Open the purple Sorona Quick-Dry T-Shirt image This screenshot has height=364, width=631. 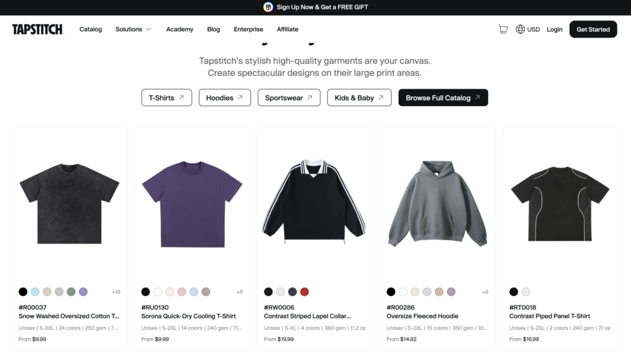tap(192, 204)
